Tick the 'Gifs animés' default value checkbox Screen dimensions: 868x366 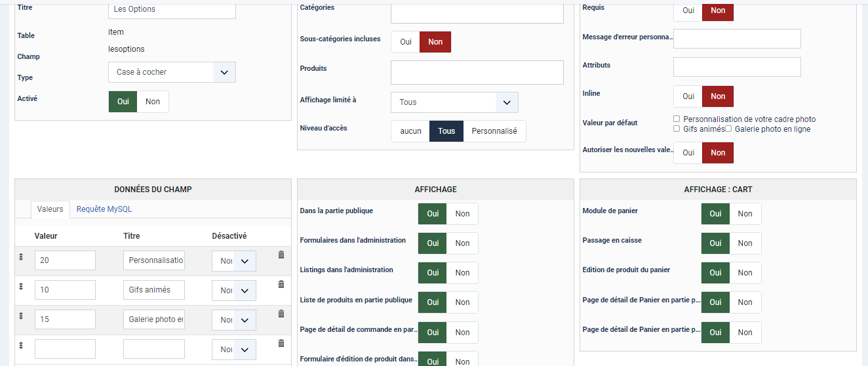coord(677,129)
